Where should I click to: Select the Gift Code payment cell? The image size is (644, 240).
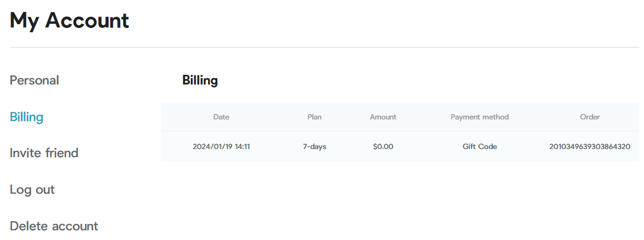tap(480, 147)
